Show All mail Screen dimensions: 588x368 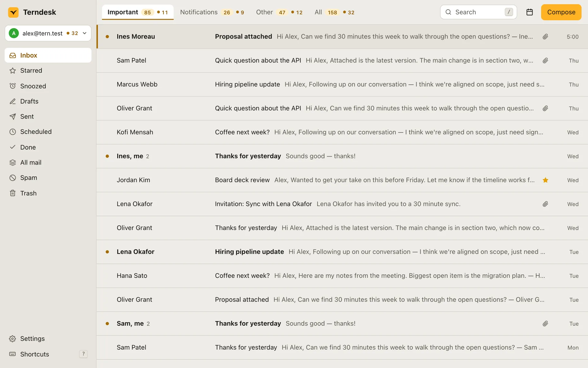(48, 163)
